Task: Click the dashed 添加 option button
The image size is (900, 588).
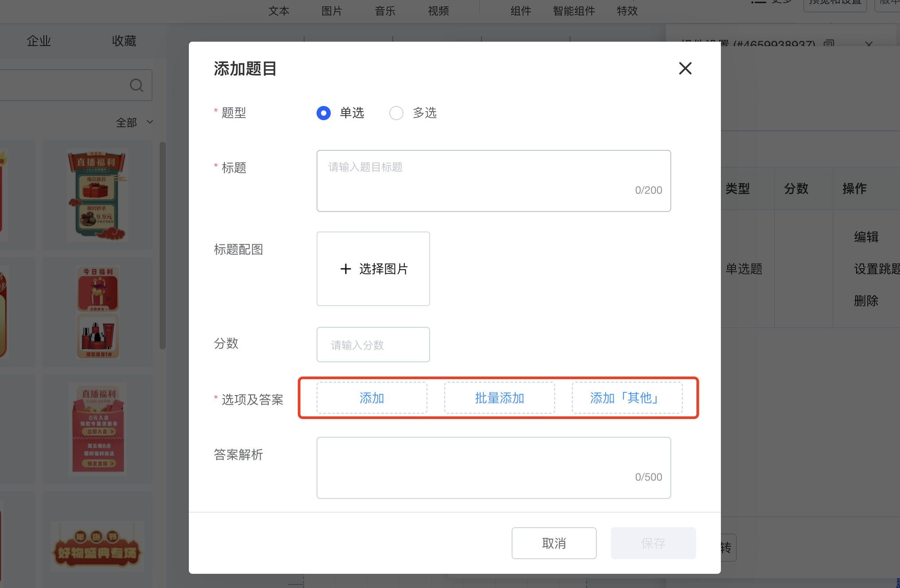Action: (372, 398)
